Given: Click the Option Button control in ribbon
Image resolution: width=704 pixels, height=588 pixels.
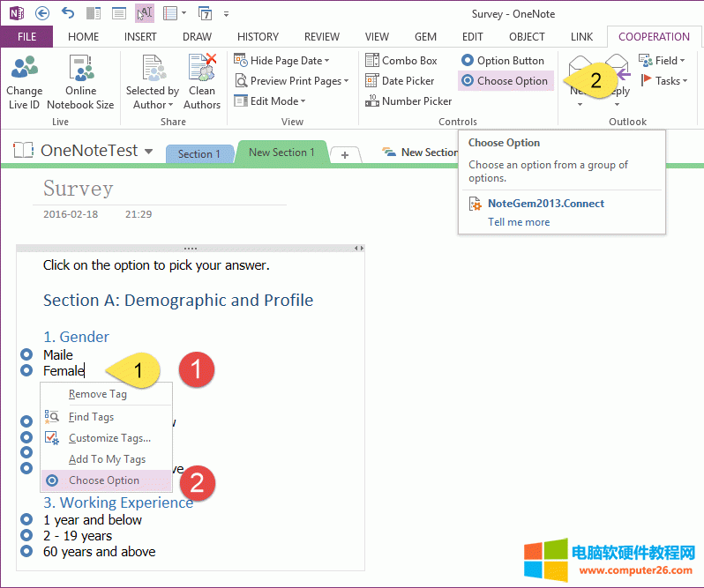Looking at the screenshot, I should (x=503, y=61).
